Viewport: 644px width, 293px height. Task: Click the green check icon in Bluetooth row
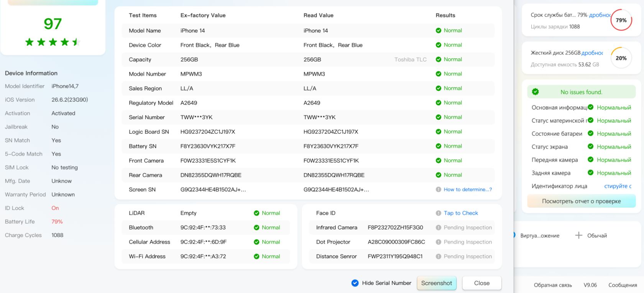(x=256, y=228)
